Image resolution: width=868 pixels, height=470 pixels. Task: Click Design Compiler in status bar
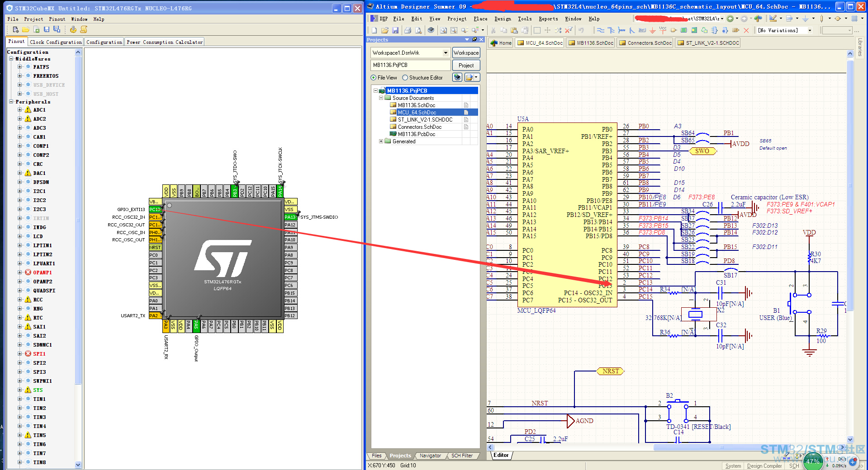(764, 466)
